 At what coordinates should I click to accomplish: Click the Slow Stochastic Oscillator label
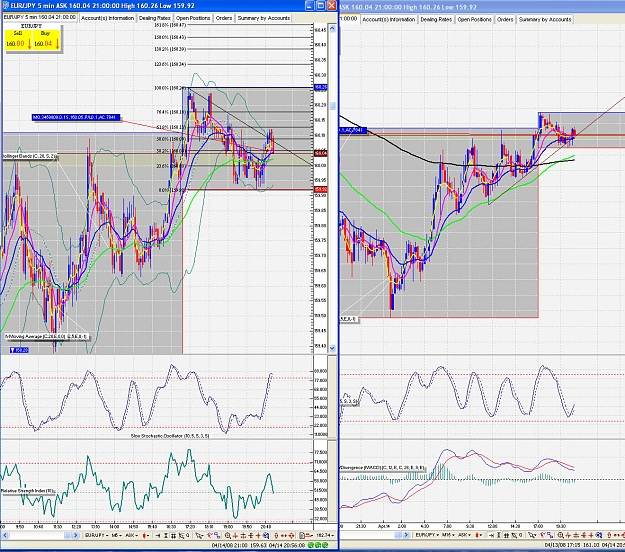[170, 436]
